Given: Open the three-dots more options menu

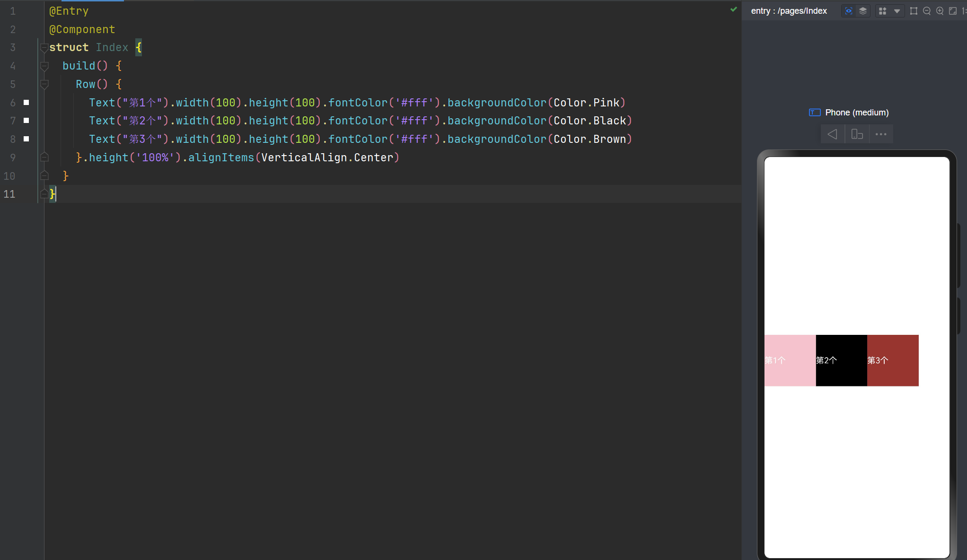Looking at the screenshot, I should [x=881, y=134].
